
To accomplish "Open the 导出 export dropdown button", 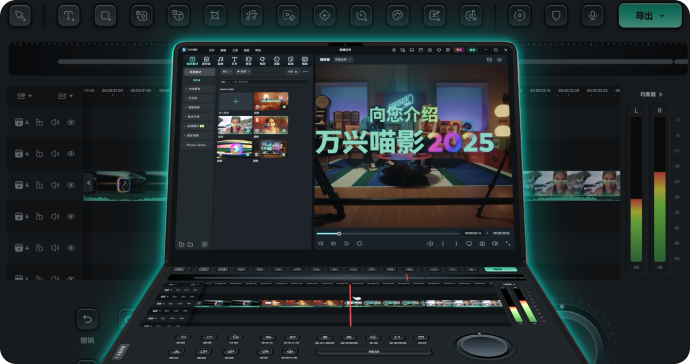I will 650,16.
